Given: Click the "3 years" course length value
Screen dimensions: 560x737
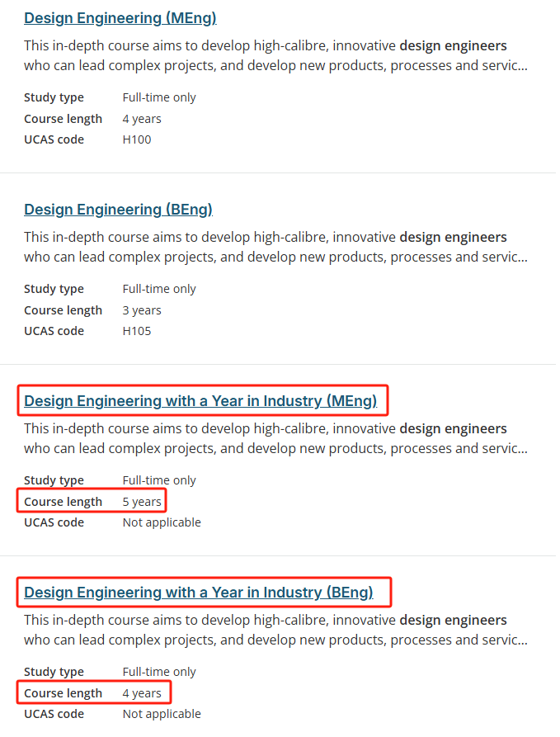Looking at the screenshot, I should point(142,310).
